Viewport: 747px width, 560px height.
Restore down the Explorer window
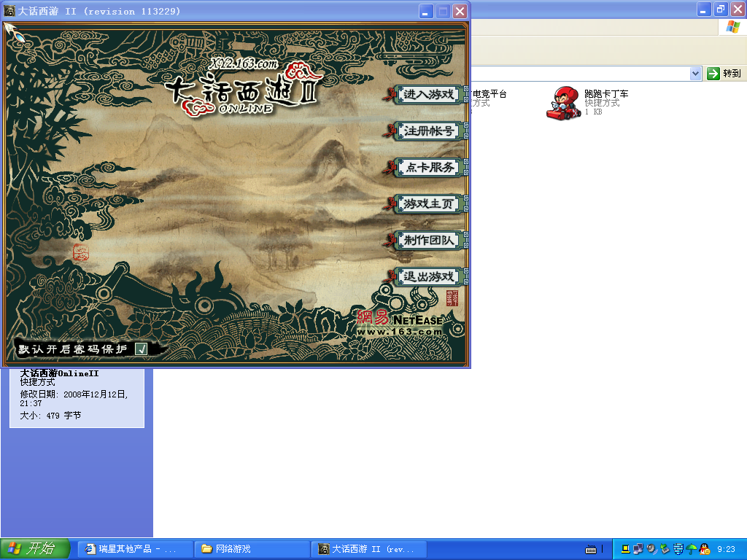[x=721, y=9]
